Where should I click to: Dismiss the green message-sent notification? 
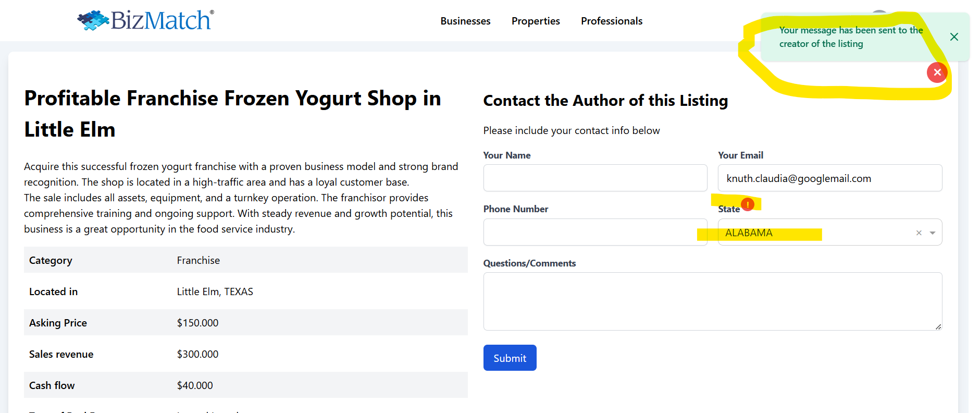954,37
